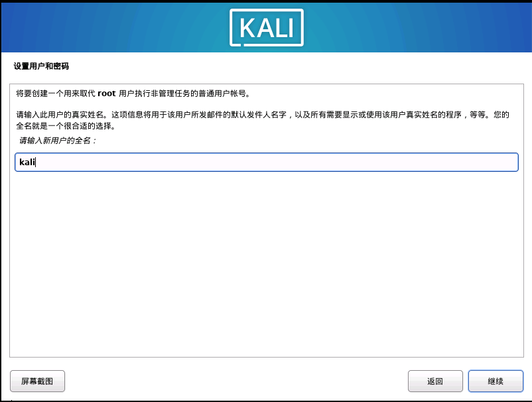Click the letter K in the Kali logo
This screenshot has width=532, height=402.
click(248, 28)
